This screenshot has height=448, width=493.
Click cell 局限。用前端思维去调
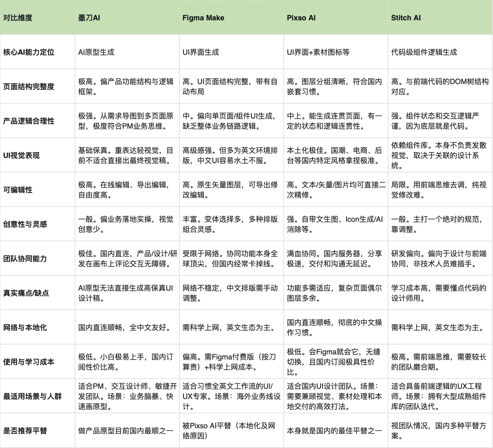[x=441, y=190]
